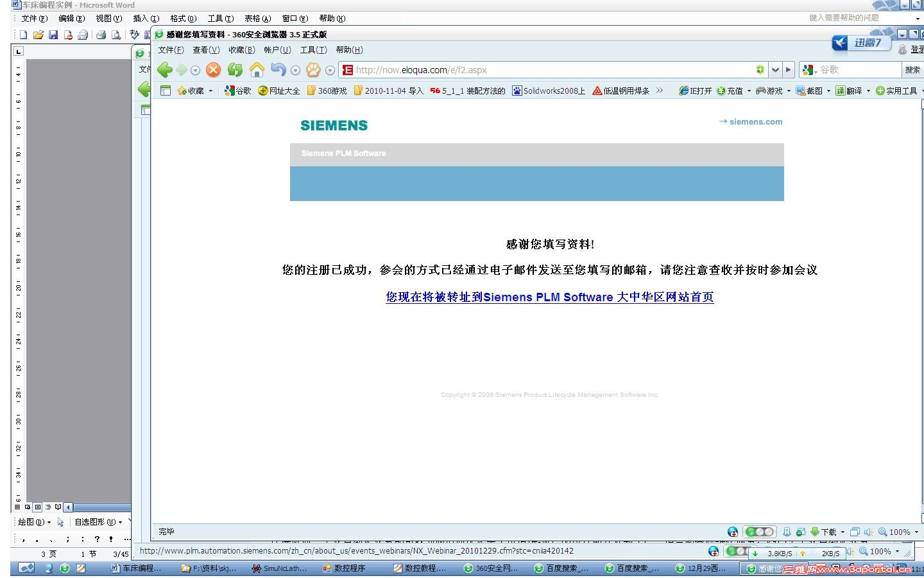
Task: Open the browser 文件(F) menu
Action: 171,50
